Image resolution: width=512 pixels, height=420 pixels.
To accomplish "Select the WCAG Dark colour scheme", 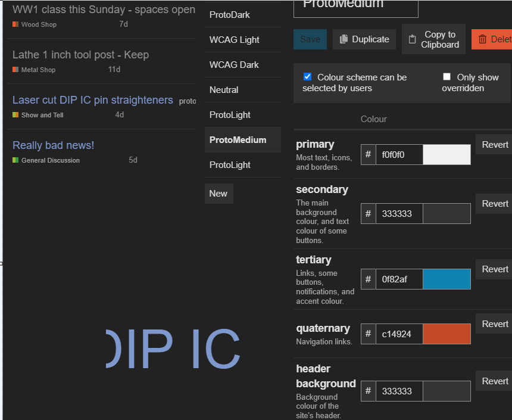I will 243,65.
